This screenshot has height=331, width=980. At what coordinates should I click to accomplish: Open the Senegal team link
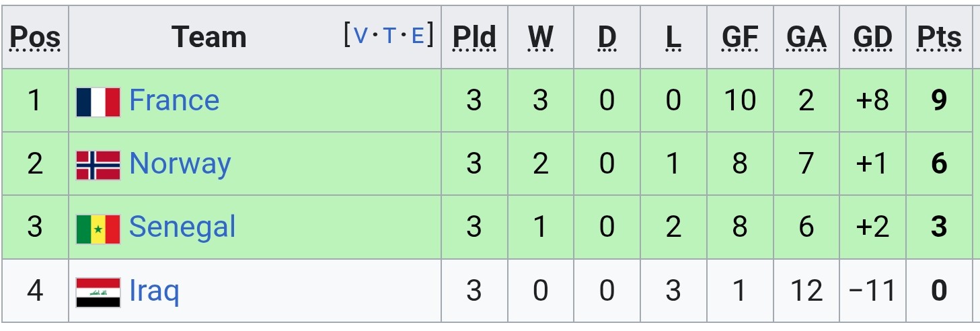point(182,227)
